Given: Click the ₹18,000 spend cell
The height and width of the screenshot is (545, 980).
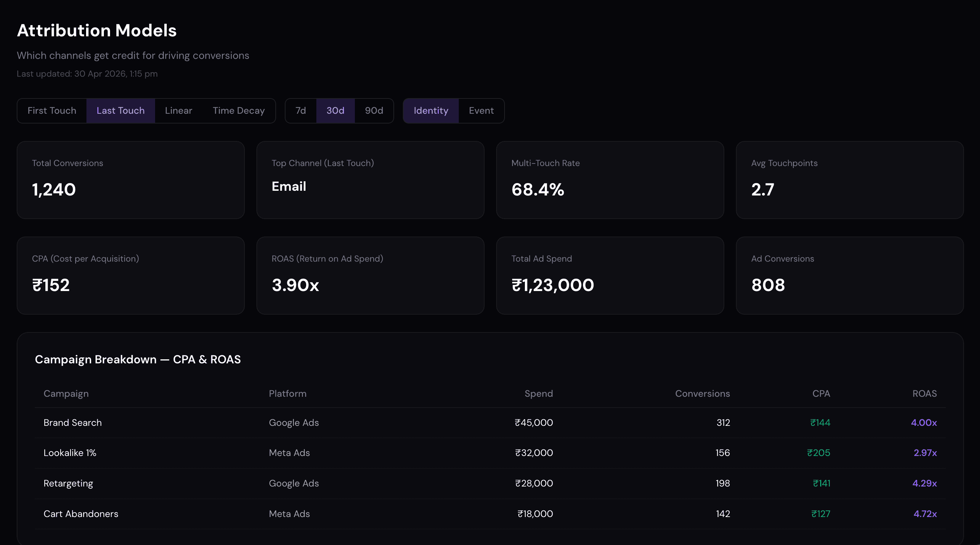Looking at the screenshot, I should [x=535, y=514].
